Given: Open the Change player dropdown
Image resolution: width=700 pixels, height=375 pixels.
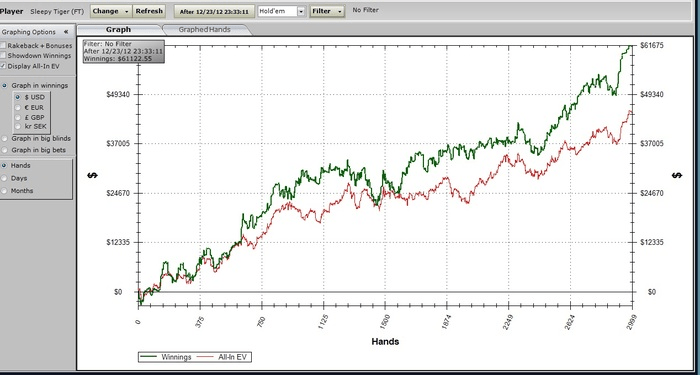Looking at the screenshot, I should [x=111, y=11].
